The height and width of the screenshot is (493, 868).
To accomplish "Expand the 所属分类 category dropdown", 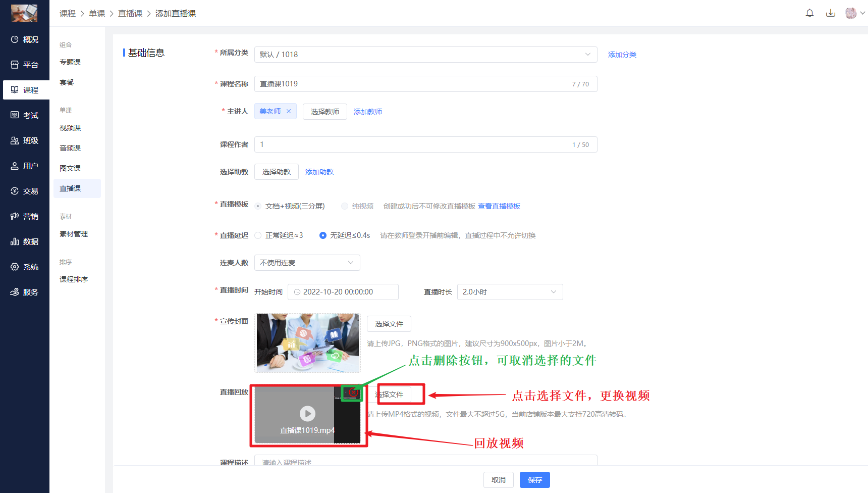I will pos(426,55).
